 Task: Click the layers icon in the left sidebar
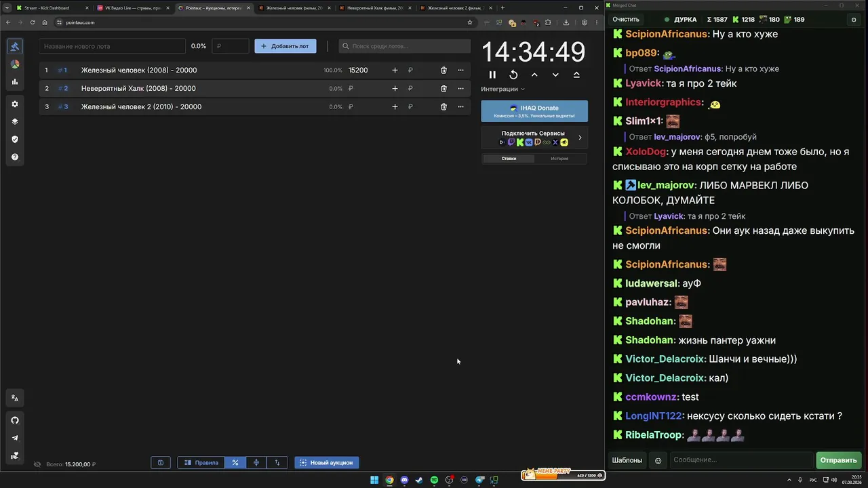pos(15,121)
